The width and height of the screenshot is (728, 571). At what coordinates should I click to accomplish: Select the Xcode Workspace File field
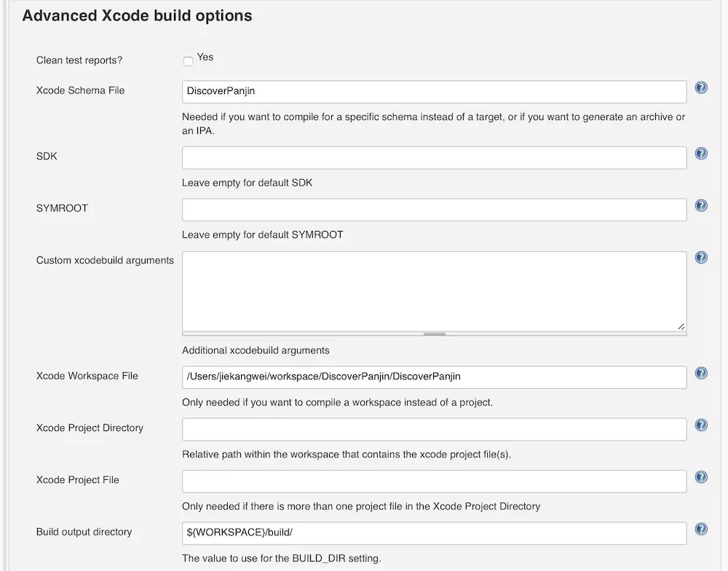[x=434, y=377]
